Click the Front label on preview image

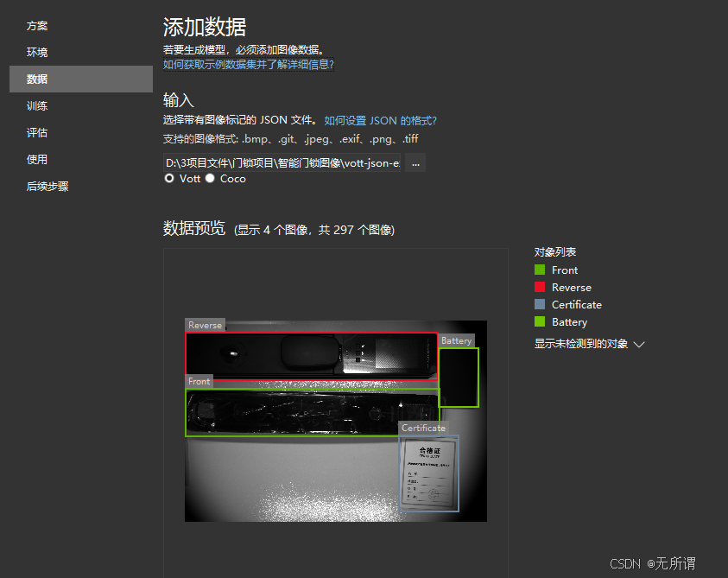click(199, 382)
